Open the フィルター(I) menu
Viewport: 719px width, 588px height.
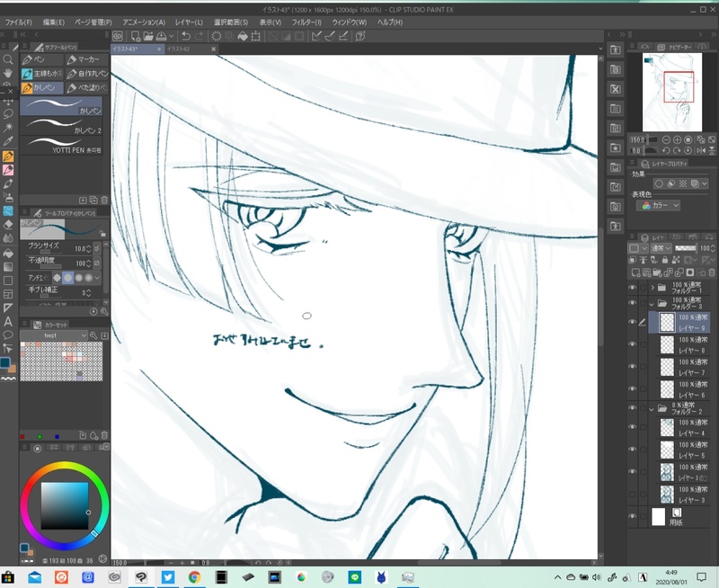click(306, 22)
